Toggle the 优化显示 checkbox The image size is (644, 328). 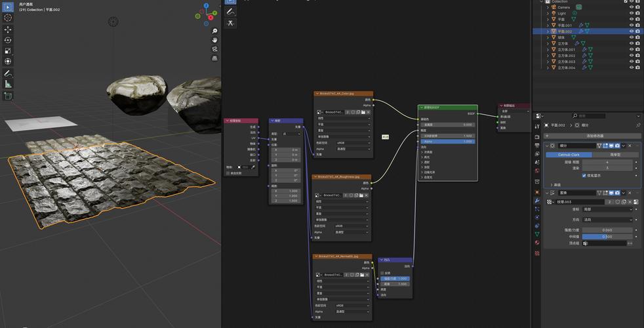click(x=584, y=176)
